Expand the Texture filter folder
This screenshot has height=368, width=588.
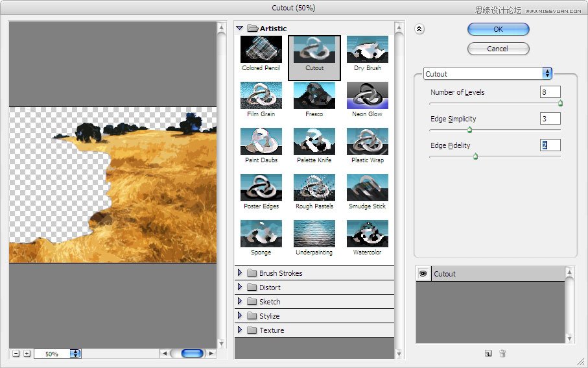240,330
